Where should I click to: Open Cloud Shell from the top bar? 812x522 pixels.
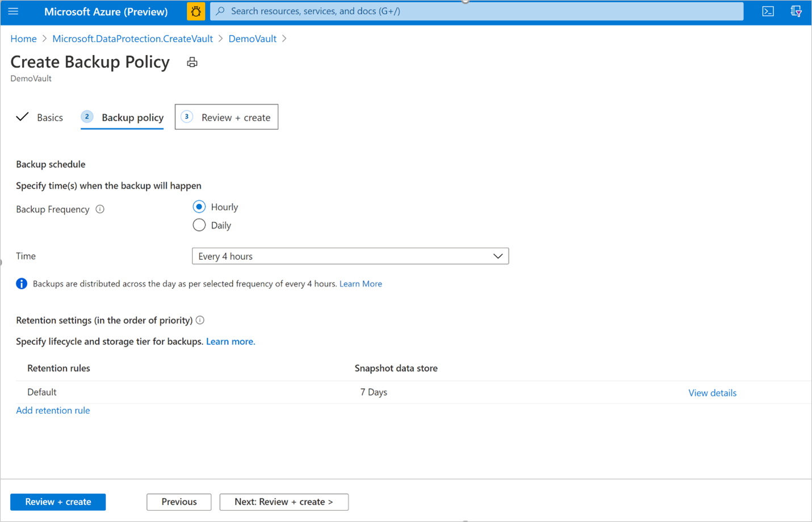click(x=768, y=11)
